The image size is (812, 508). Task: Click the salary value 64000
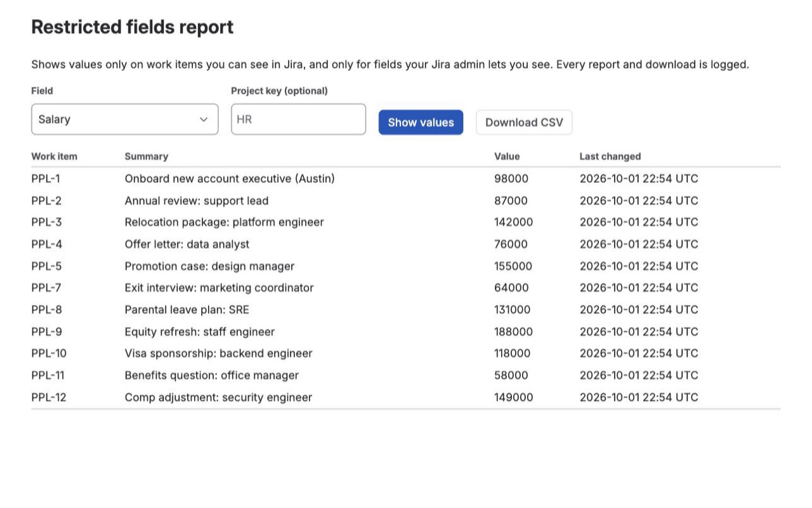pos(512,288)
